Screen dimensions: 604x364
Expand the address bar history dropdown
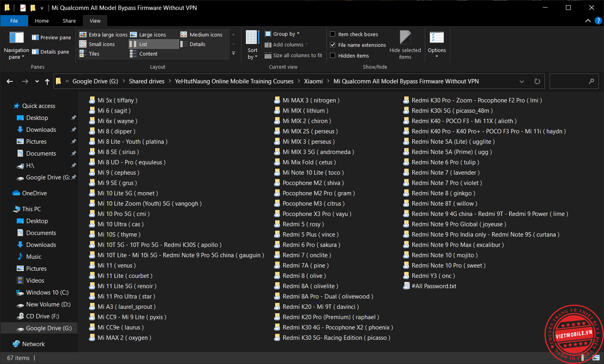pos(522,81)
